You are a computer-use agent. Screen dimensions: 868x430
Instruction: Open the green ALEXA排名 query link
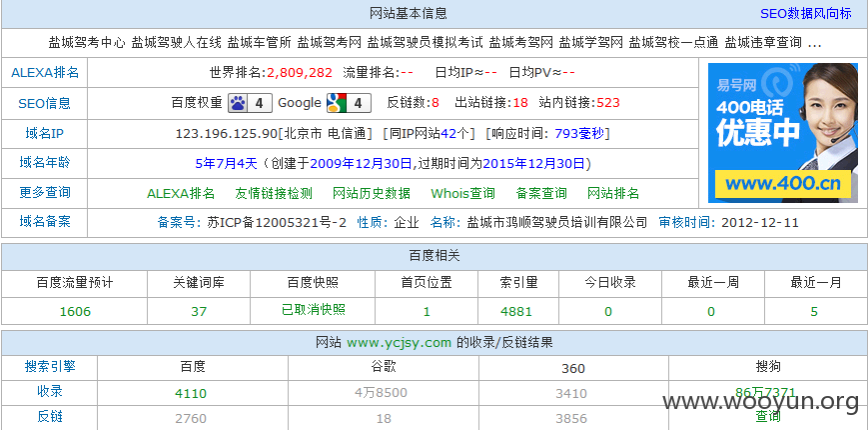point(181,193)
